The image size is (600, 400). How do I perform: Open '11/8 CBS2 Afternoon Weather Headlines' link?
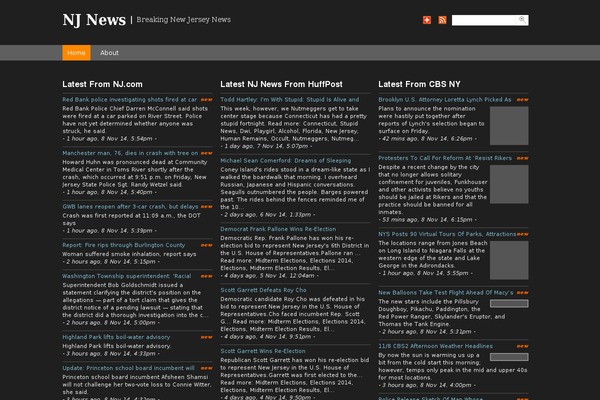(x=435, y=346)
